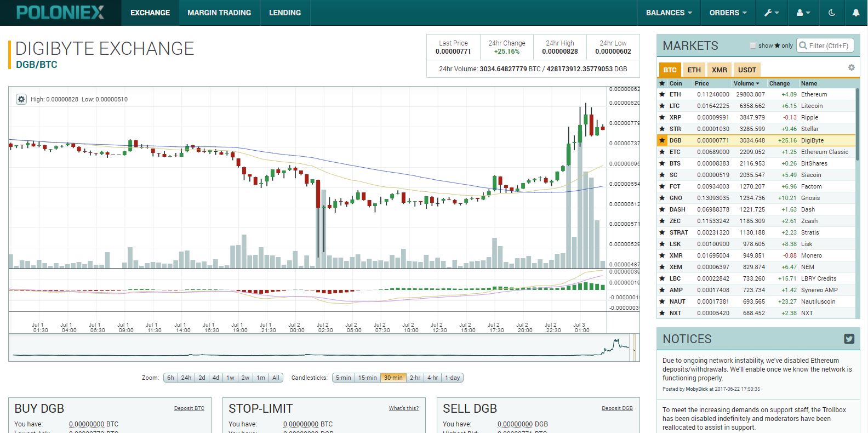This screenshot has width=868, height=433.
Task: Toggle favorite star for NAUT
Action: 662,301
